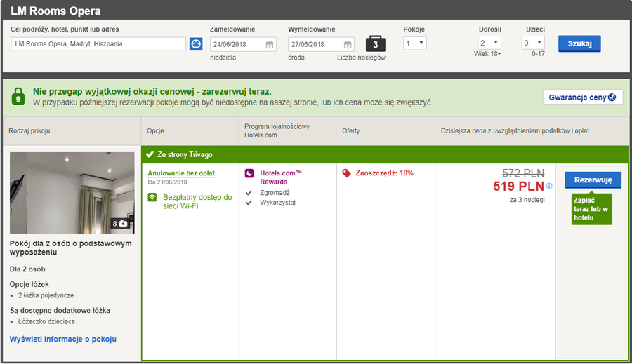Click the current location target icon

tap(196, 44)
